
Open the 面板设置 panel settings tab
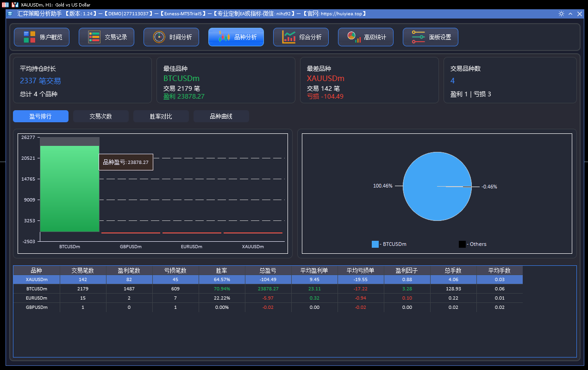point(431,37)
